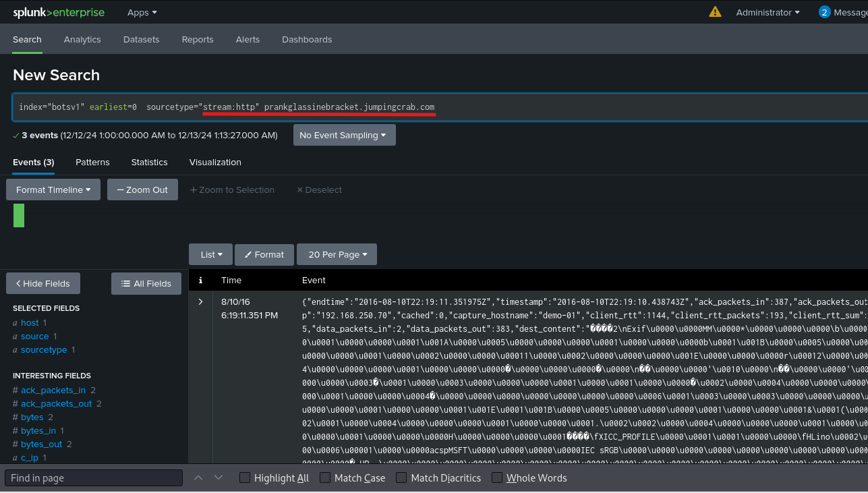Open the warning triangle alert icon
The height and width of the screenshot is (493, 868).
(x=715, y=12)
